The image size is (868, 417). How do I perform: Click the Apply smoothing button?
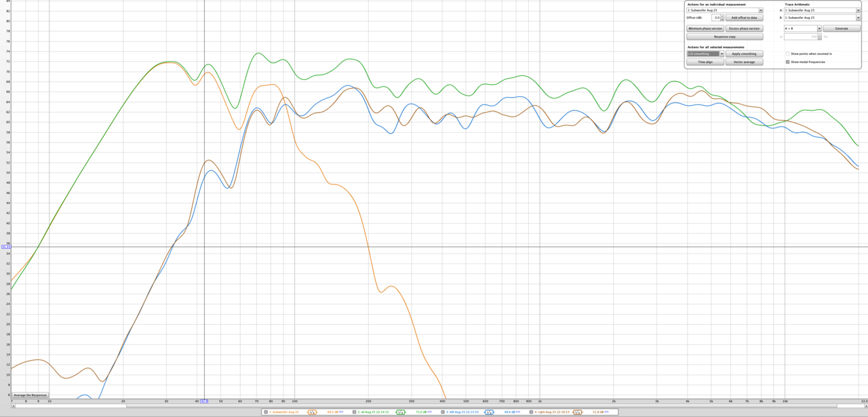tap(744, 54)
